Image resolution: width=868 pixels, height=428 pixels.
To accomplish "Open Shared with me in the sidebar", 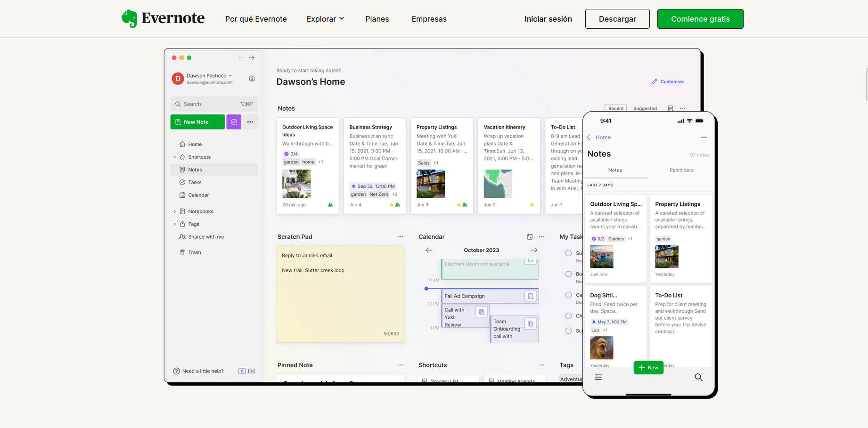I will coord(206,236).
